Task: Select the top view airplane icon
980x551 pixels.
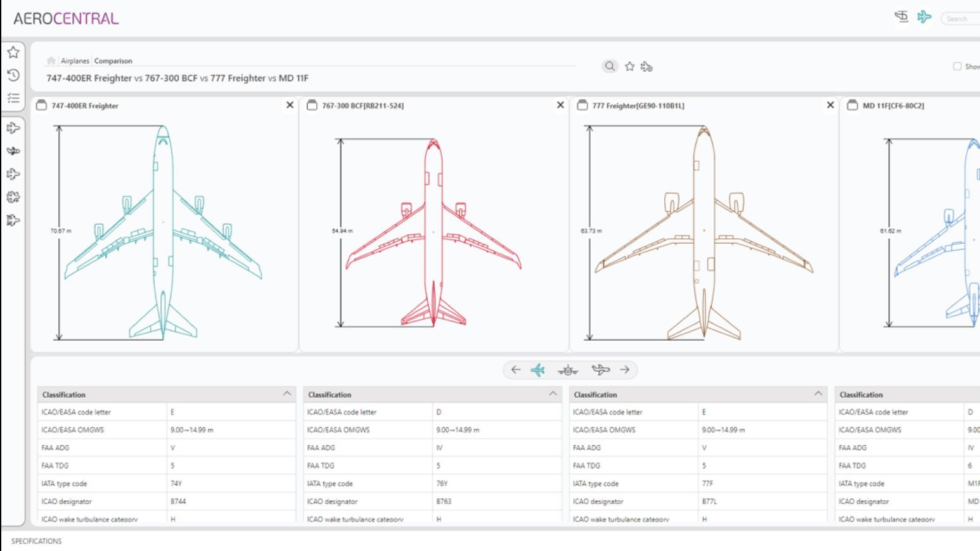Action: (538, 370)
